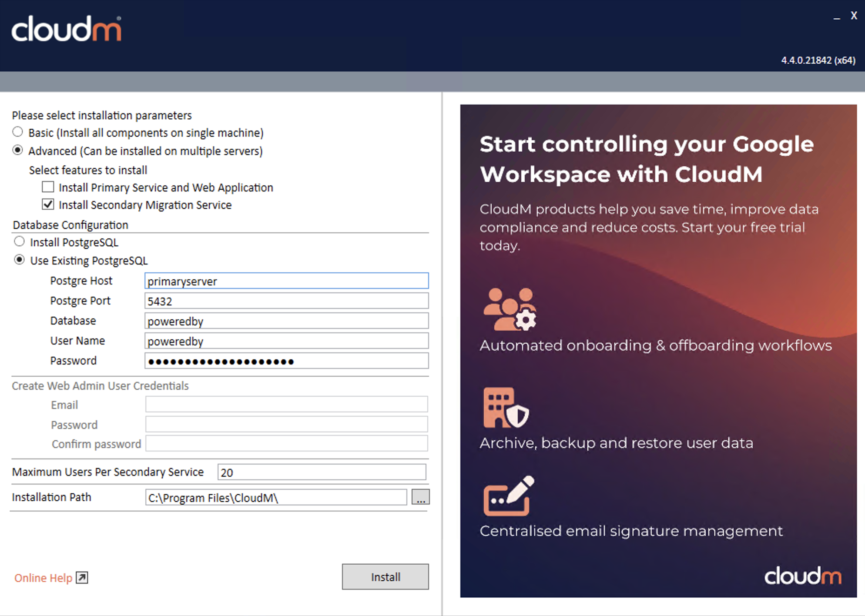Click the Web Admin Password field
Image resolution: width=865 pixels, height=616 pixels.
click(286, 424)
